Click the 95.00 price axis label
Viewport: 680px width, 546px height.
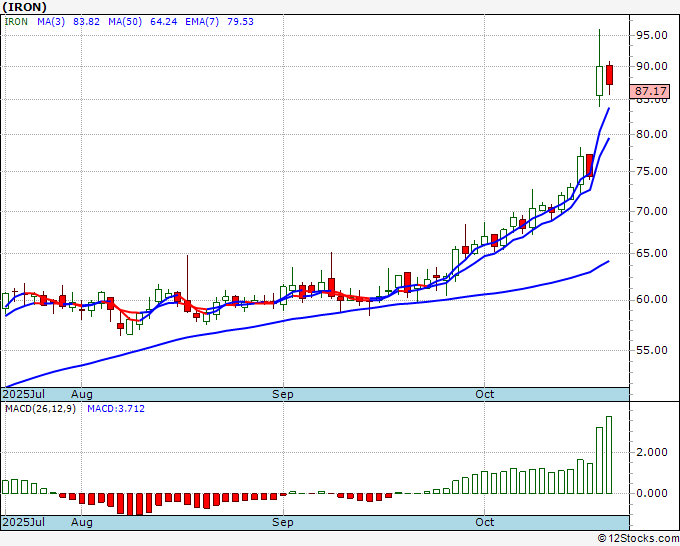point(651,35)
